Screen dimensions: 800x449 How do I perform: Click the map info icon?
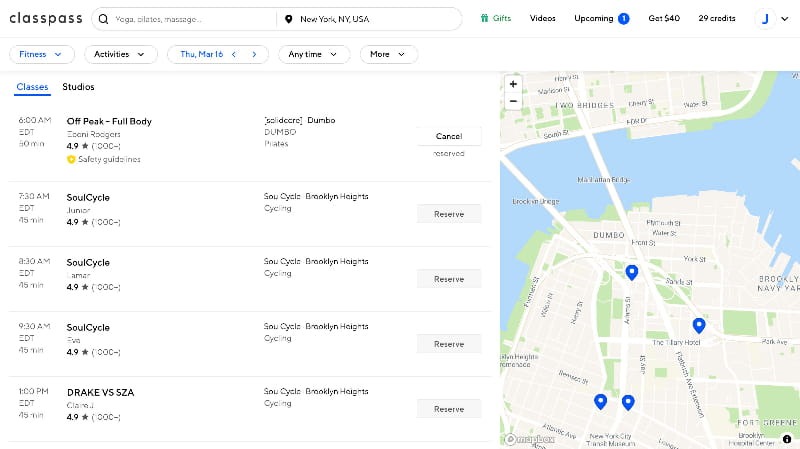tap(788, 438)
